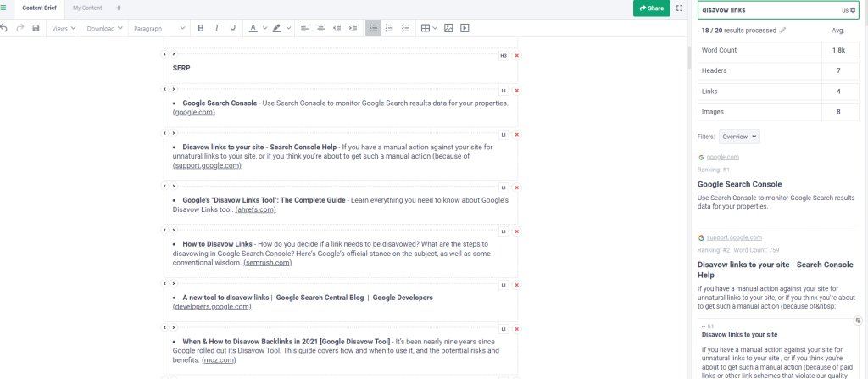Center align the text
The height and width of the screenshot is (379, 868).
[320, 28]
